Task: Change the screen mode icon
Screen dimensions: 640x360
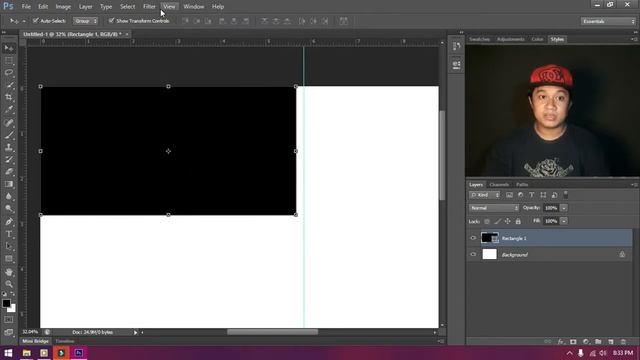Action: click(9, 332)
